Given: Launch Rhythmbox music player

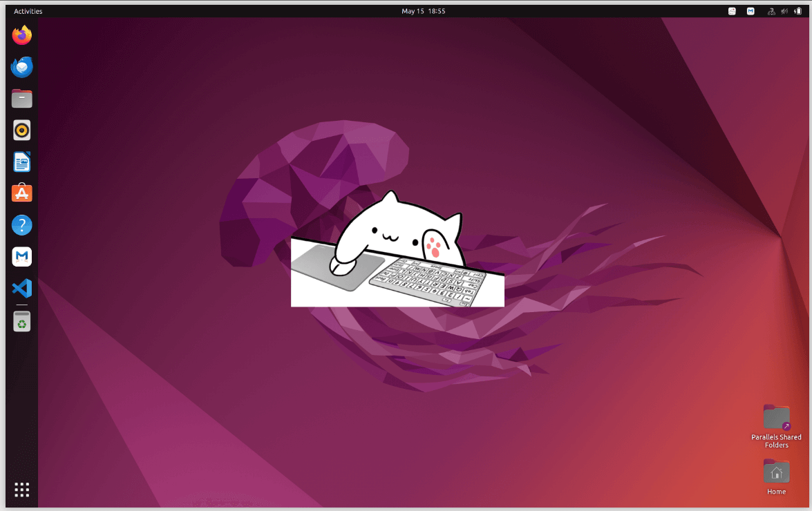Looking at the screenshot, I should [x=21, y=131].
